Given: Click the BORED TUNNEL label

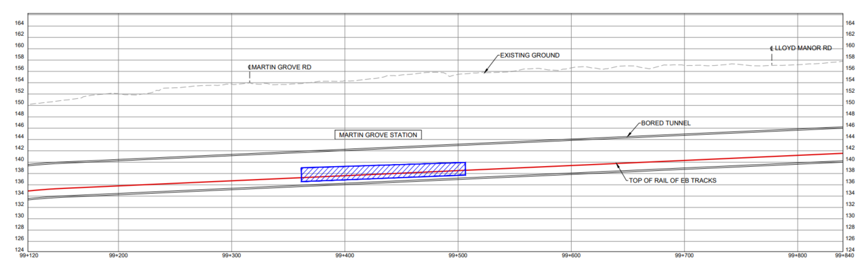Looking at the screenshot, I should coord(666,123).
